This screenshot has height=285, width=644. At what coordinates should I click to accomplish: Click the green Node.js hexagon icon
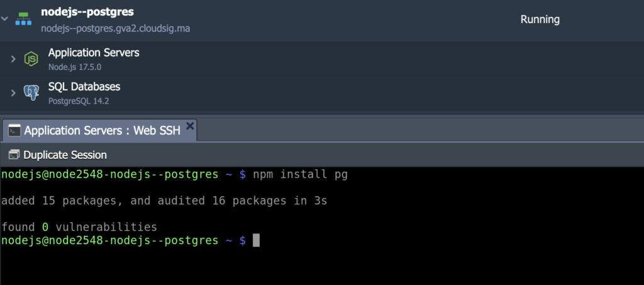(31, 59)
